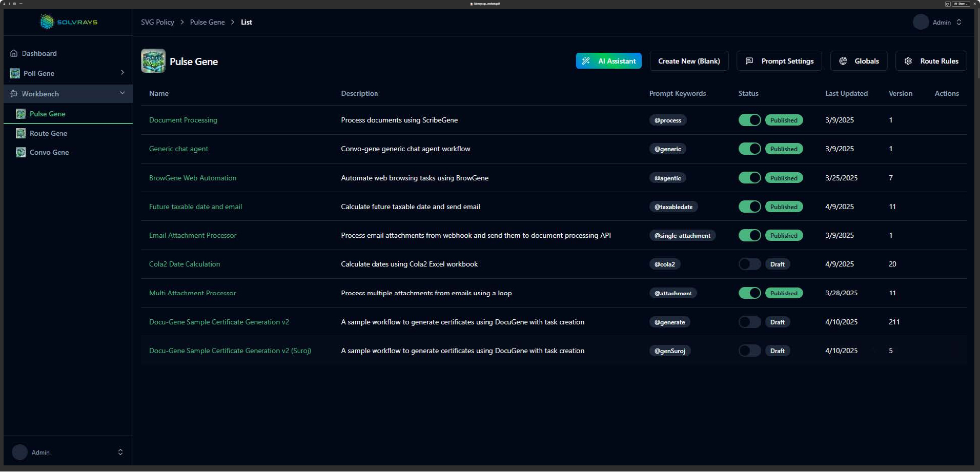Click the bottom-left Admin avatar
This screenshot has width=980, height=472.
point(19,452)
